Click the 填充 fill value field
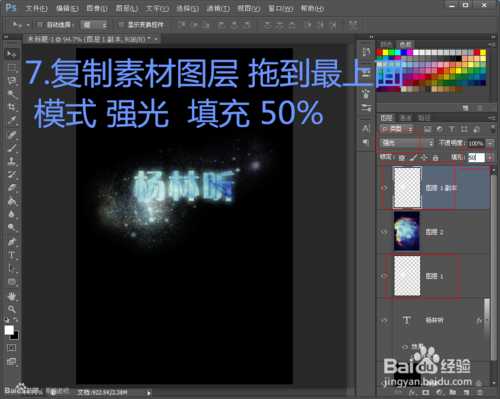Image resolution: width=500 pixels, height=399 pixels. [x=476, y=157]
